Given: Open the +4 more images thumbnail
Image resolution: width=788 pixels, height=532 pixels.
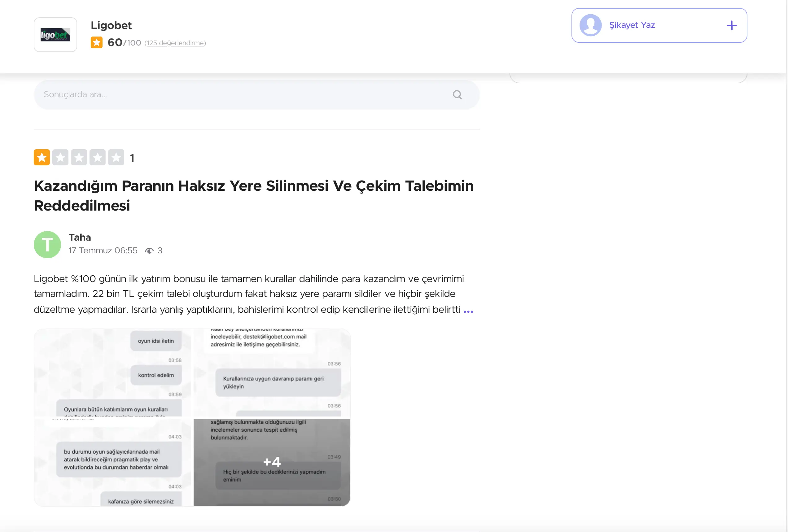Looking at the screenshot, I should [272, 463].
